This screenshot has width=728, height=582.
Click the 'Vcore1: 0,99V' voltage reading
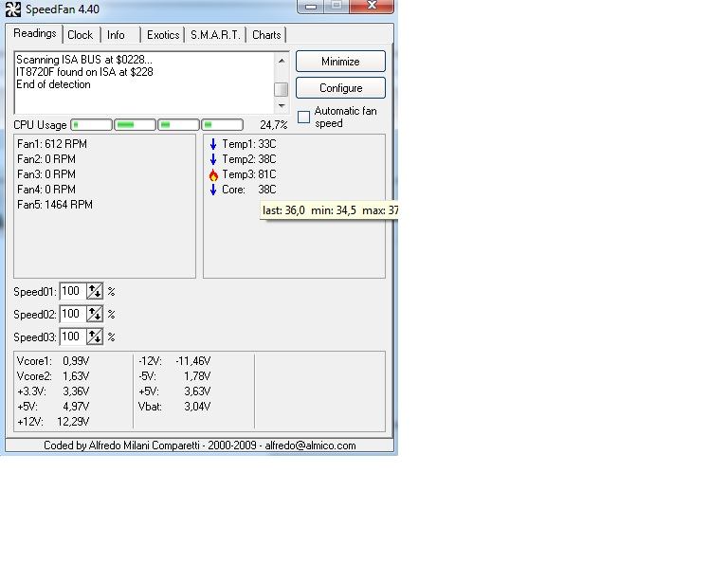[x=53, y=361]
